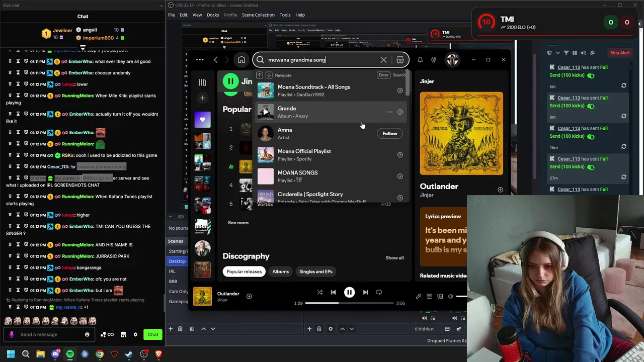Open lyrics microphone icon

(x=419, y=296)
